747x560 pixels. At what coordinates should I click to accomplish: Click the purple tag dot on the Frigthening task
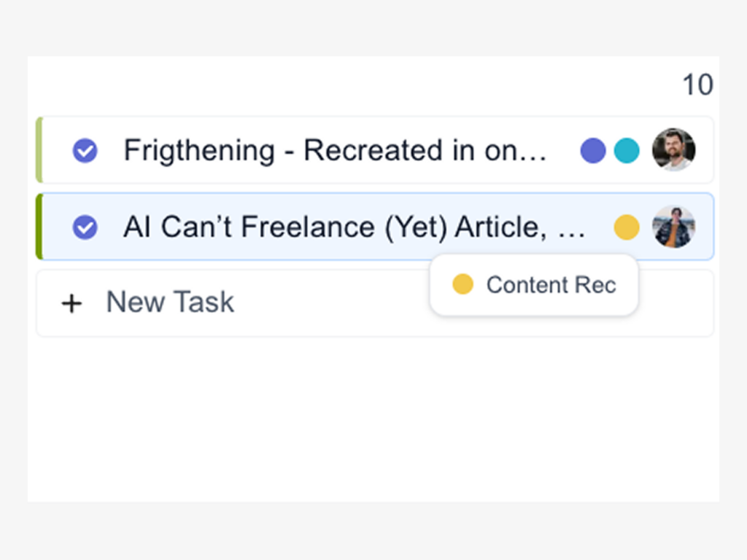(592, 151)
